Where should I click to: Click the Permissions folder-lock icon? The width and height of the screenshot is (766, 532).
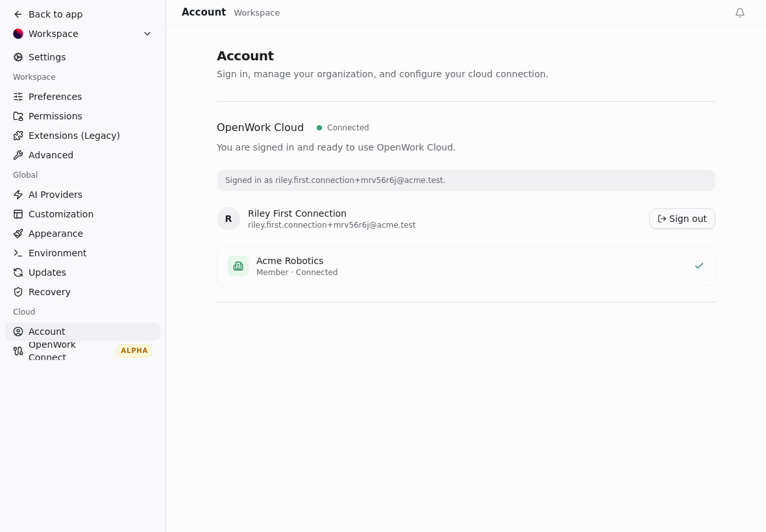click(18, 116)
